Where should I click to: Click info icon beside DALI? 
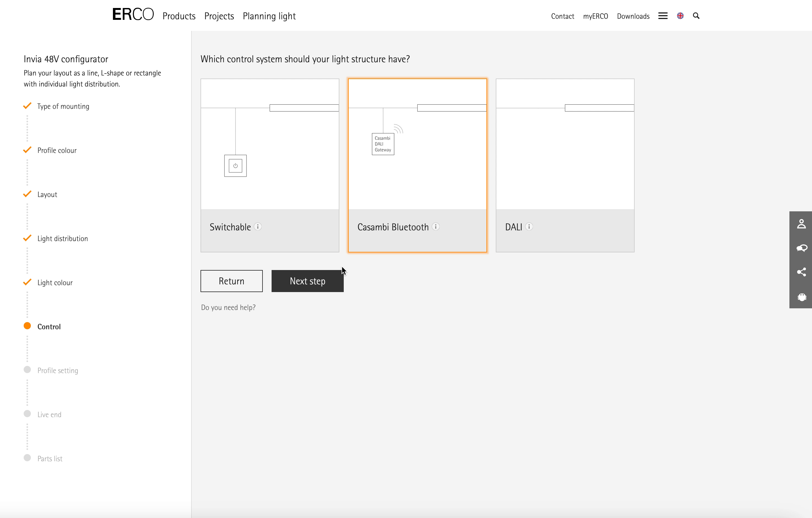pyautogui.click(x=529, y=226)
